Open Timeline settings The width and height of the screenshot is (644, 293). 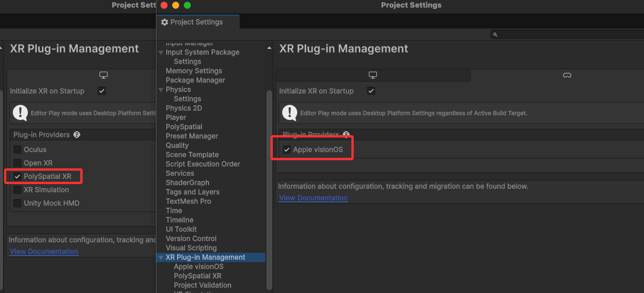pos(180,220)
